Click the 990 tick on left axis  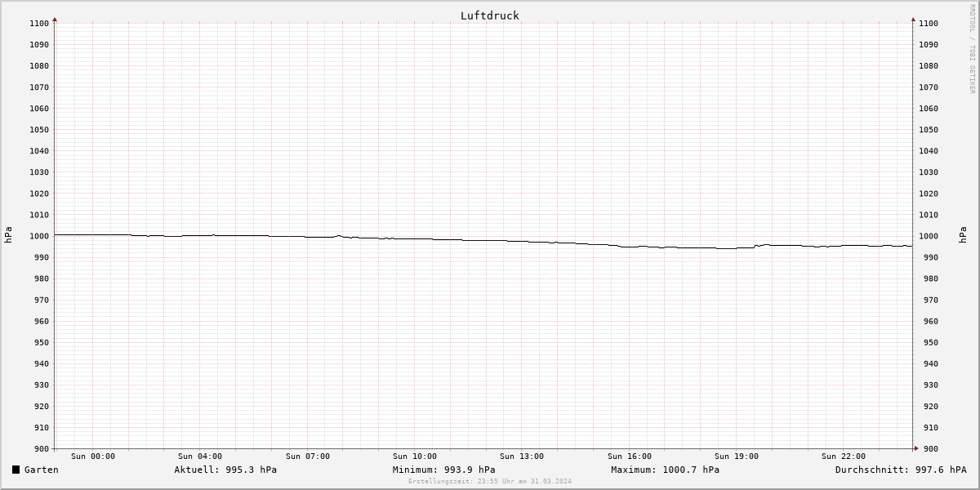pyautogui.click(x=42, y=257)
